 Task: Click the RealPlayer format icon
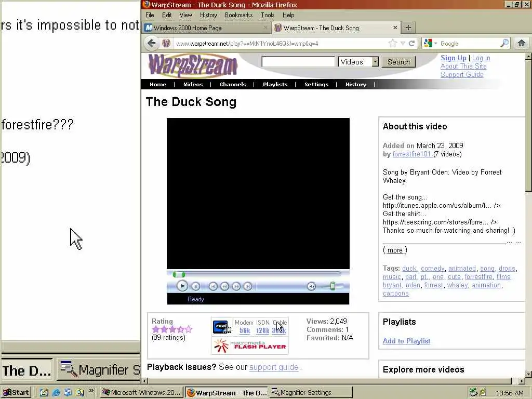[x=222, y=327]
